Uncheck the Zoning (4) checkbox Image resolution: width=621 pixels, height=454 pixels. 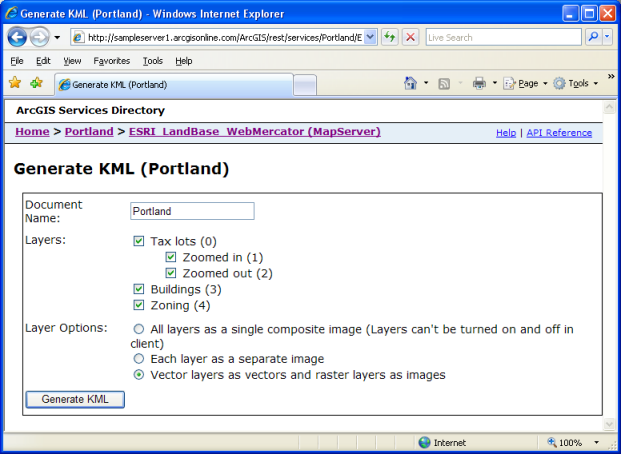139,305
